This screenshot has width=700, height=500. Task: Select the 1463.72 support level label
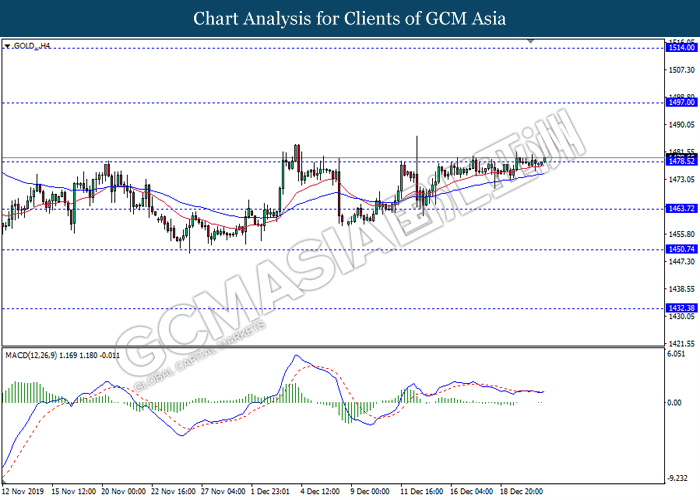(x=681, y=208)
